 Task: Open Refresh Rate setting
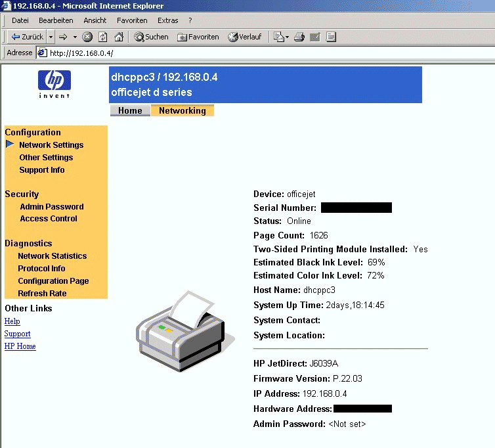tap(42, 294)
